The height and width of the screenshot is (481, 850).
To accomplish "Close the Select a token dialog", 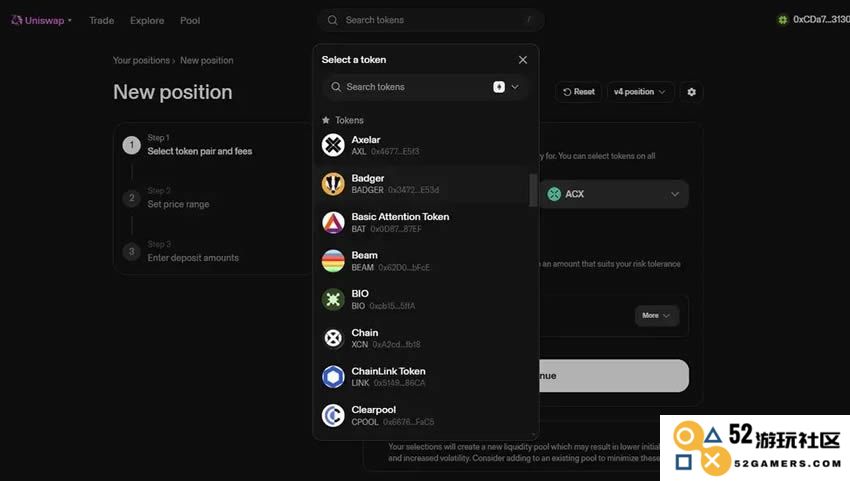I will (523, 60).
